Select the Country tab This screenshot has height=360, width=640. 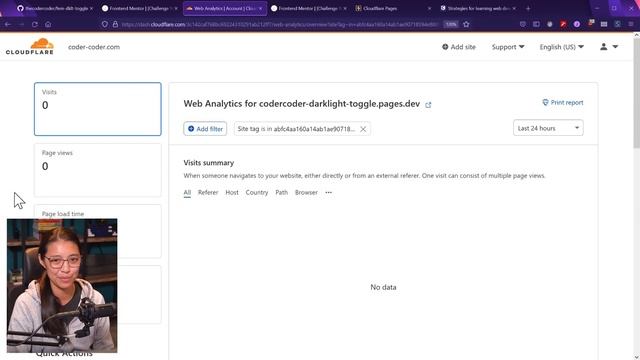tap(257, 192)
